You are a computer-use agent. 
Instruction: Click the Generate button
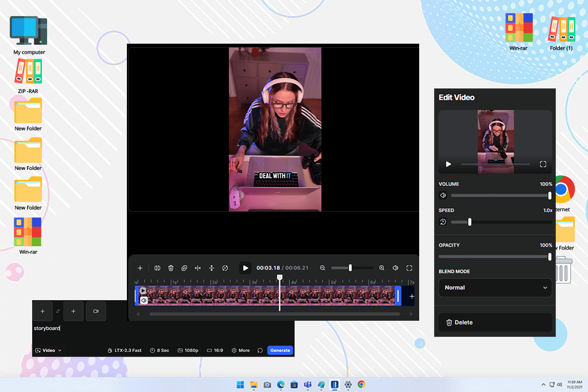[280, 351]
